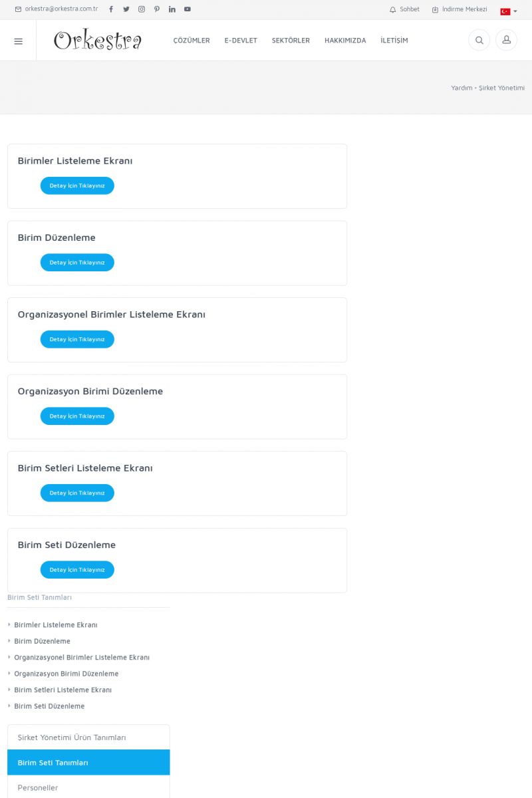The height and width of the screenshot is (798, 532).
Task: Open the LinkedIn icon link
Action: 172,9
